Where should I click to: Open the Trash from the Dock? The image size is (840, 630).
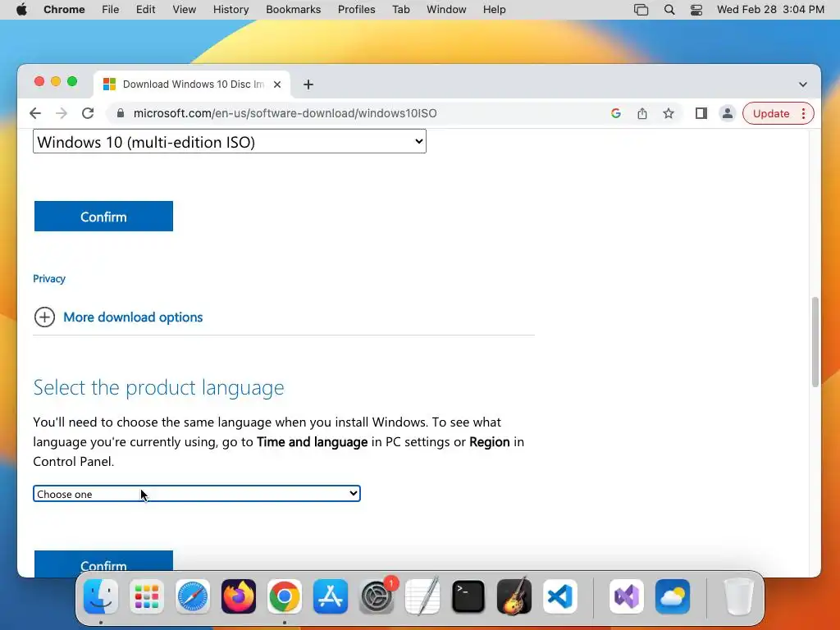click(x=739, y=596)
